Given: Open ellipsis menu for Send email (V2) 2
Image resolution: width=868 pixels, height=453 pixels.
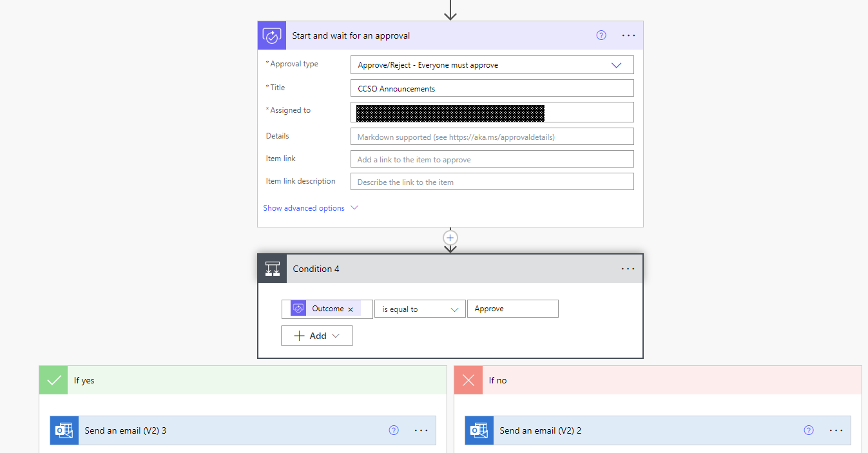Looking at the screenshot, I should click(x=836, y=430).
